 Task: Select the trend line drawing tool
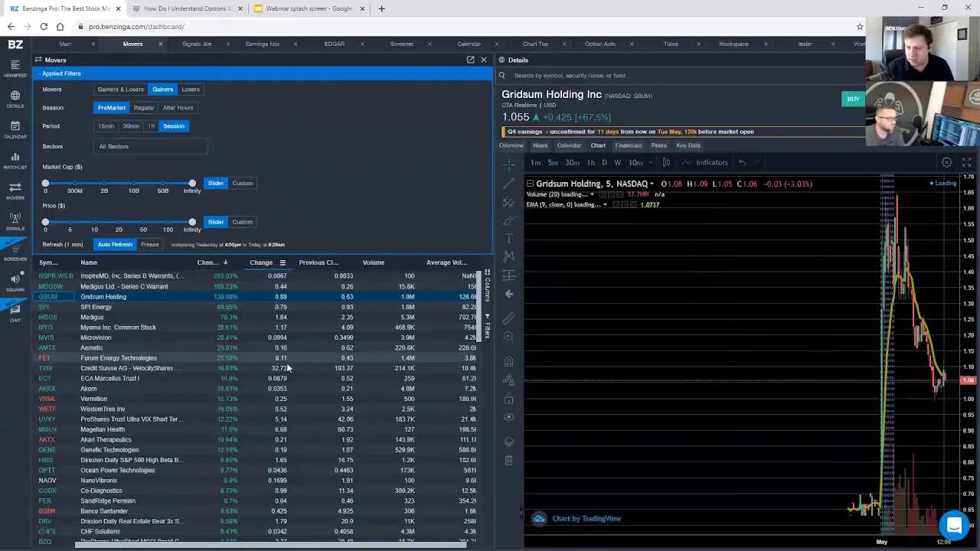coord(508,184)
